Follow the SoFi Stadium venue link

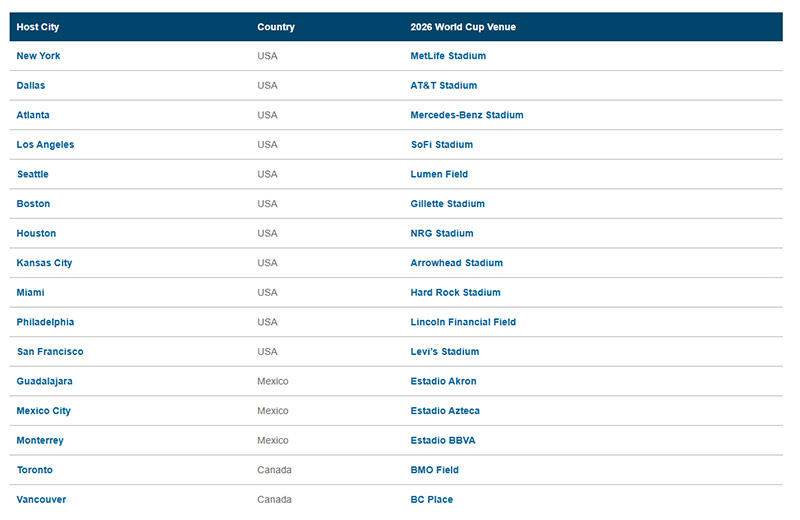click(x=442, y=144)
